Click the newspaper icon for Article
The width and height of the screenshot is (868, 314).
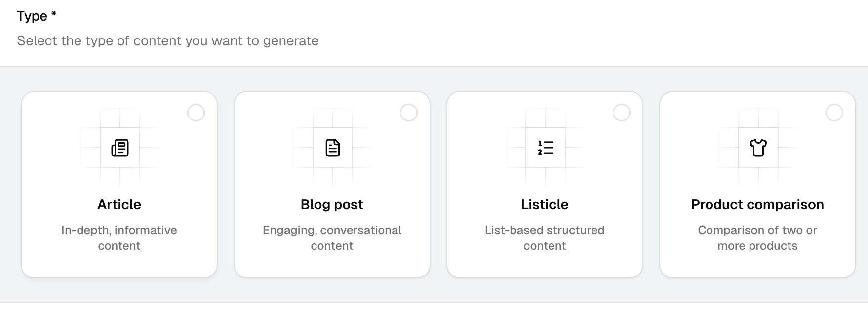click(x=119, y=148)
